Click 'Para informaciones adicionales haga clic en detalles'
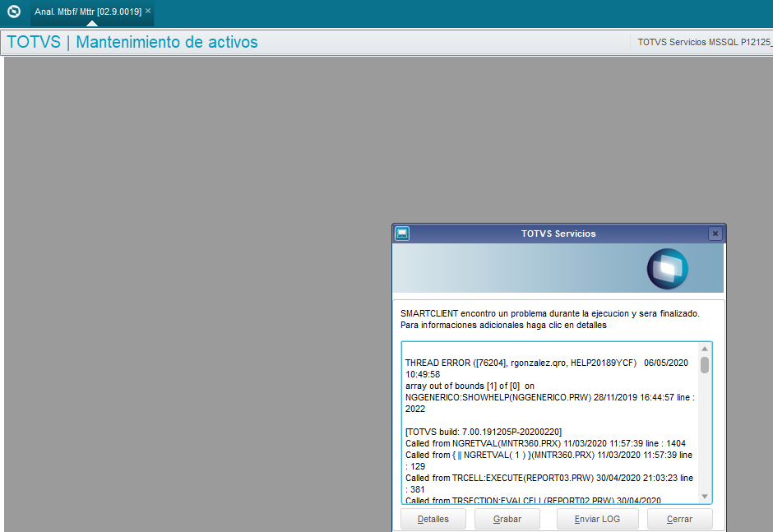Viewport: 773px width, 532px height. click(503, 325)
